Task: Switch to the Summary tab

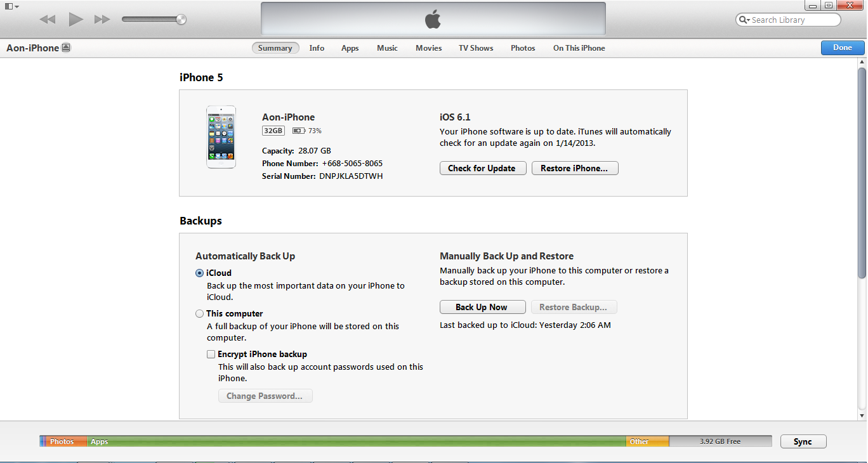Action: pyautogui.click(x=275, y=48)
